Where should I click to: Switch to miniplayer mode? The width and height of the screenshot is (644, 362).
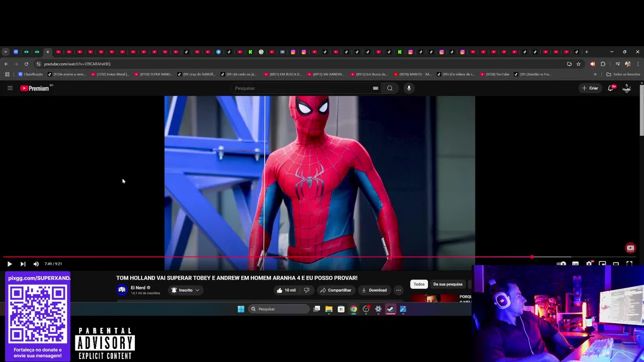click(x=602, y=263)
